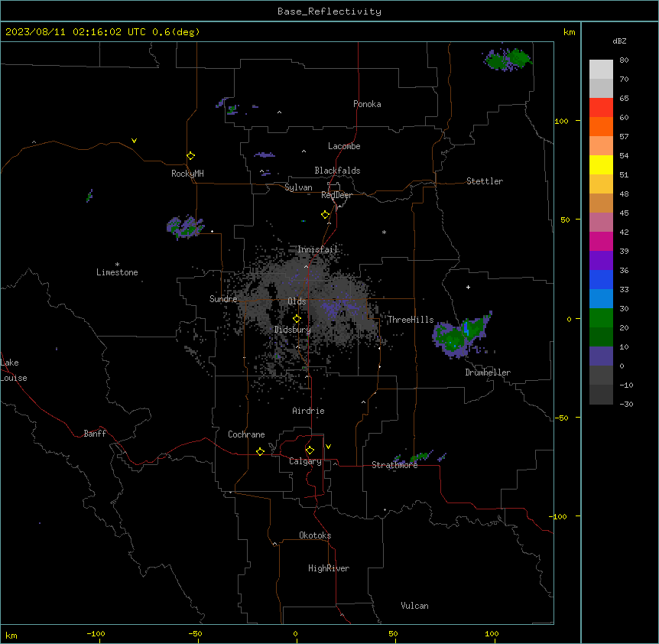
Task: Click the yellow diamond marker above RockyMH
Action: [191, 156]
